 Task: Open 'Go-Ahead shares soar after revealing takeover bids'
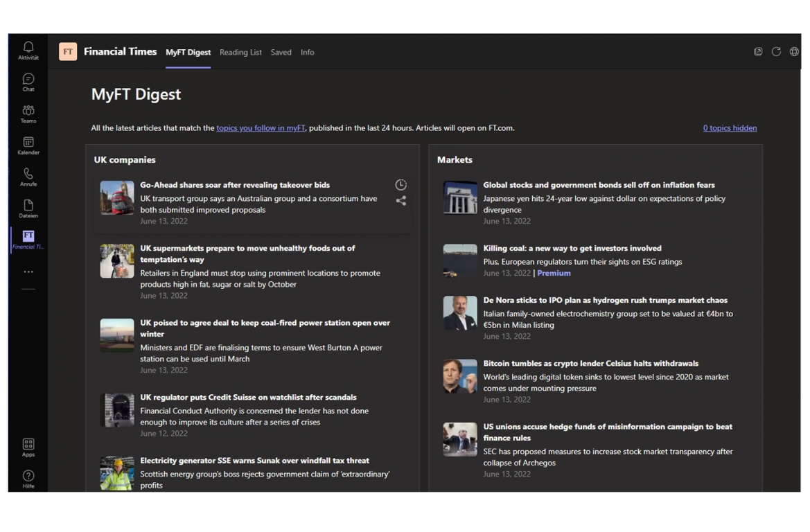234,185
